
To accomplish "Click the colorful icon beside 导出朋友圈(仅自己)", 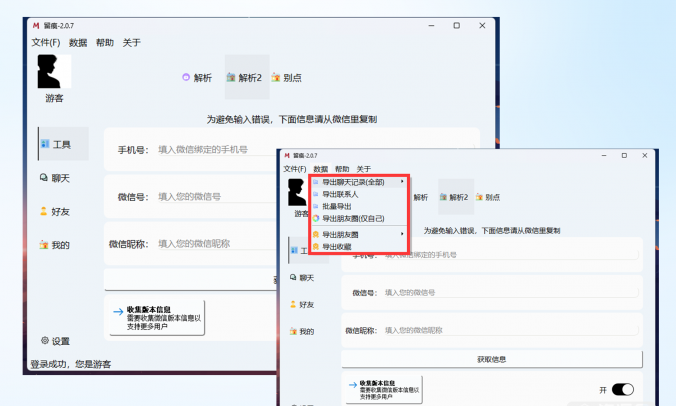I will coord(316,219).
